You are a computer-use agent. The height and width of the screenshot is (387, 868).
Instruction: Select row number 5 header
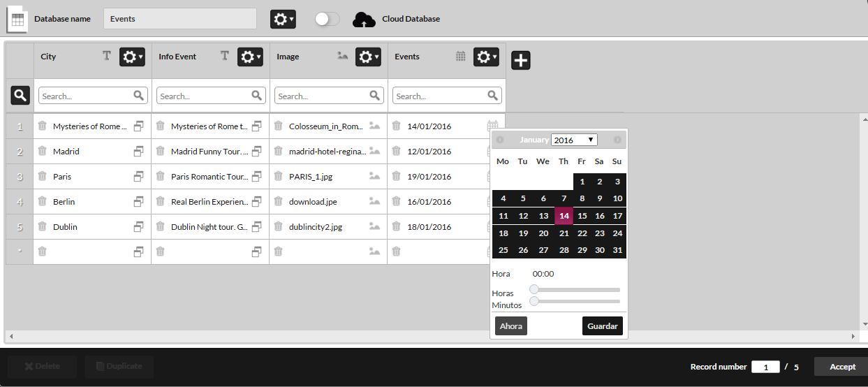(x=20, y=227)
